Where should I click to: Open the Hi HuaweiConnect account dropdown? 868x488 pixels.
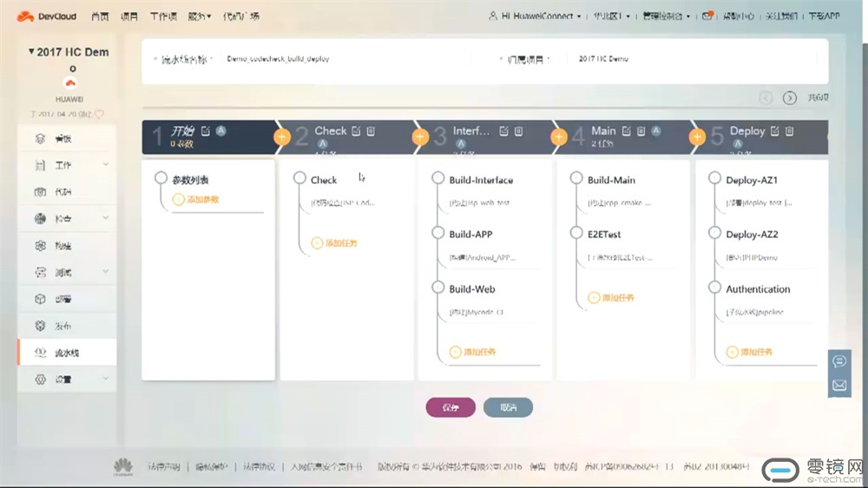(535, 16)
